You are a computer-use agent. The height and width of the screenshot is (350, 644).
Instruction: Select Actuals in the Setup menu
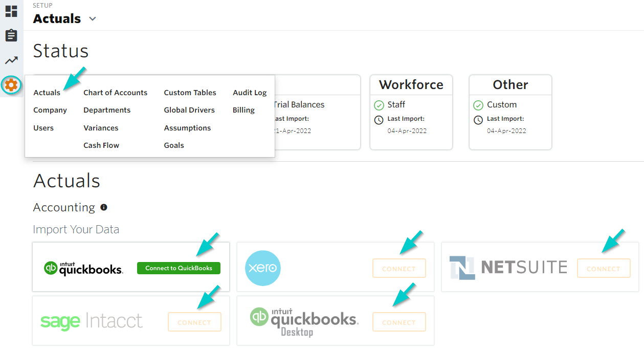pos(47,93)
